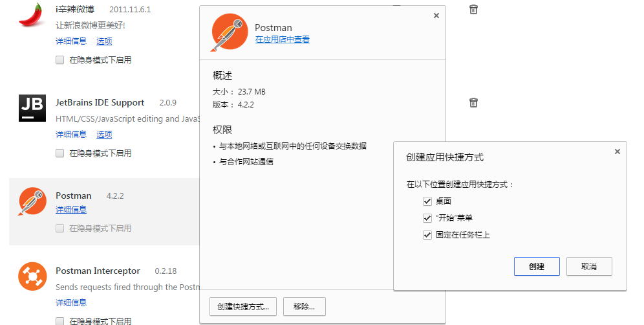
Task: Click the i辛辣微博 chili pepper icon
Action: pyautogui.click(x=32, y=14)
